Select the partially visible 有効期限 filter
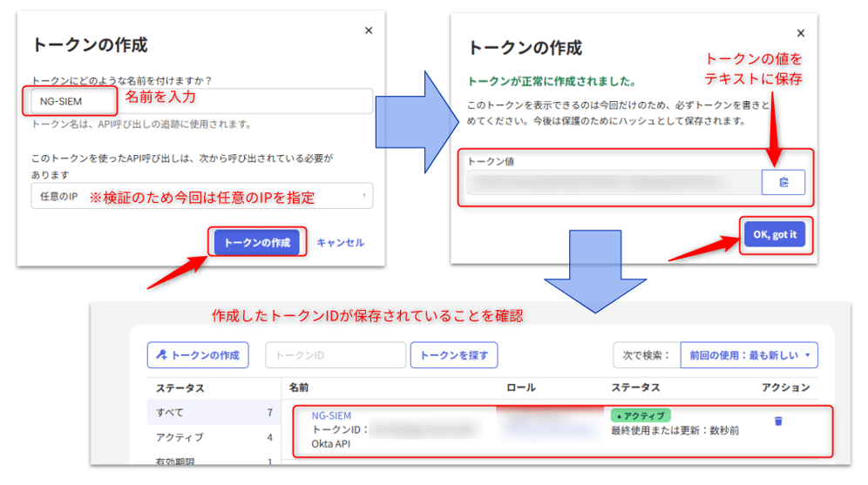Image resolution: width=868 pixels, height=485 pixels. (214, 460)
